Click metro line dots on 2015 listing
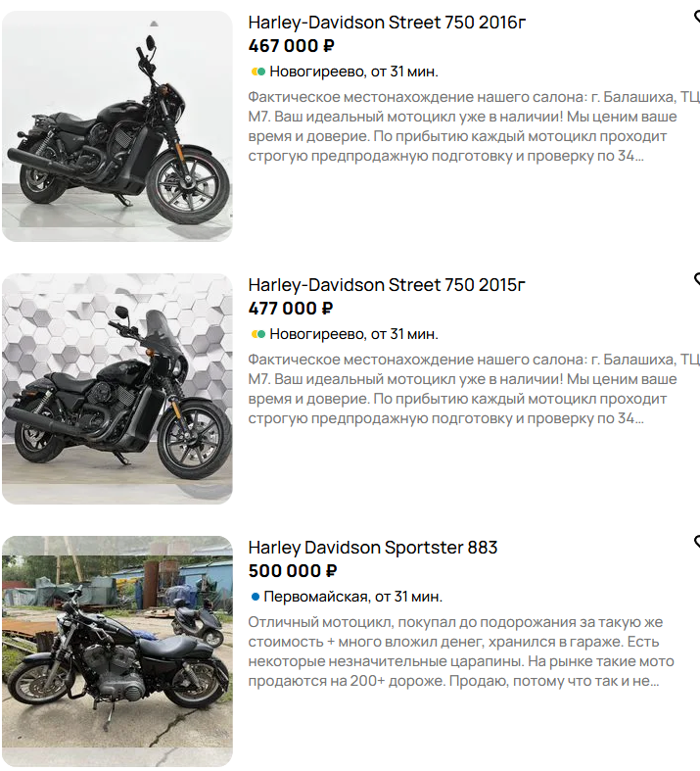 pyautogui.click(x=258, y=334)
